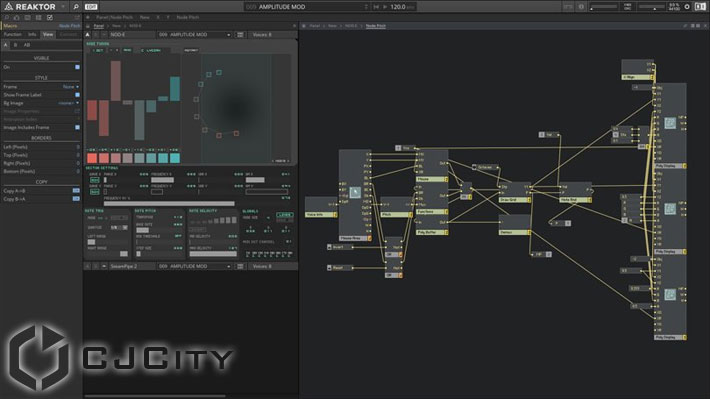The image size is (710, 399).
Task: Click the third icon in side pane toolbar
Action: click(28, 17)
